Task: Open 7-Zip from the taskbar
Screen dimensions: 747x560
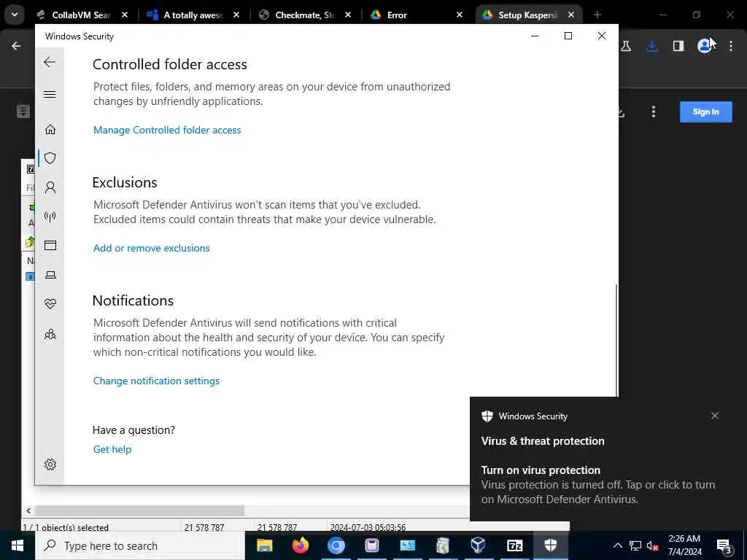Action: click(x=514, y=545)
